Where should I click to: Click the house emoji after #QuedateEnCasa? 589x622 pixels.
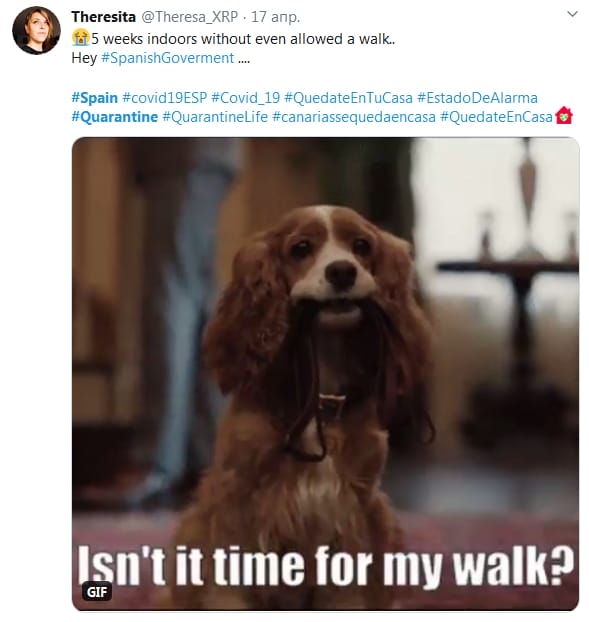564,116
